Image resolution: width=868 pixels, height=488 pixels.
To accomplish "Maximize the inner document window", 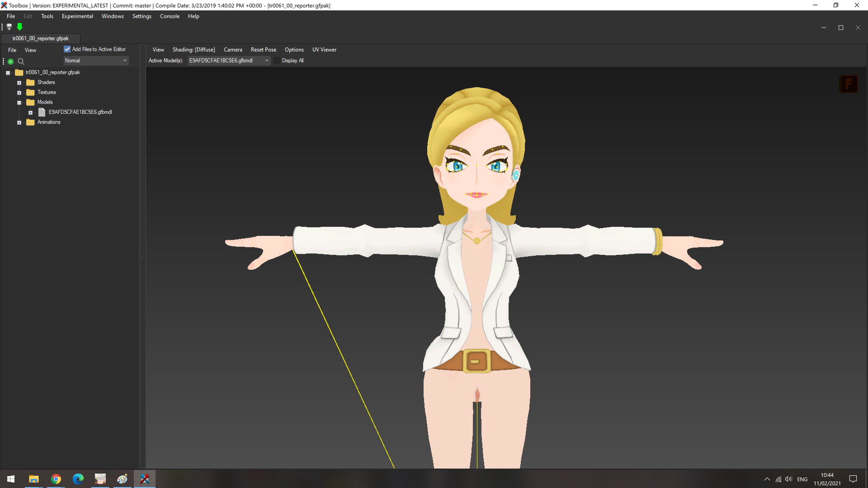I will pos(841,28).
